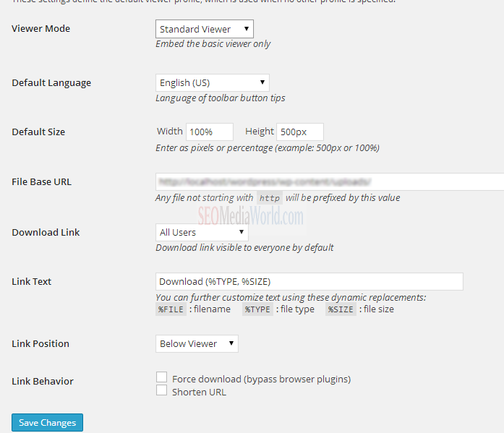Click the Save Changes button
Viewport: 504px width, 433px height.
coord(48,422)
